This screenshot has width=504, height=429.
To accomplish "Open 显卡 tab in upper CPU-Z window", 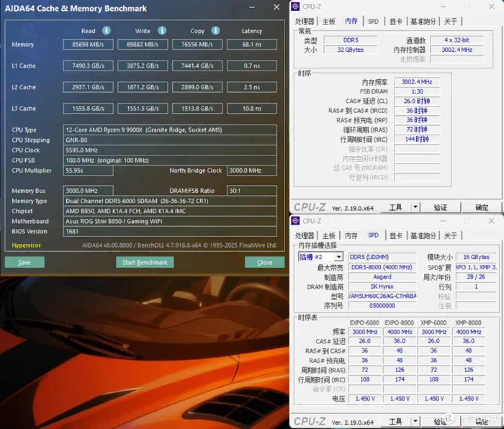I will click(396, 21).
